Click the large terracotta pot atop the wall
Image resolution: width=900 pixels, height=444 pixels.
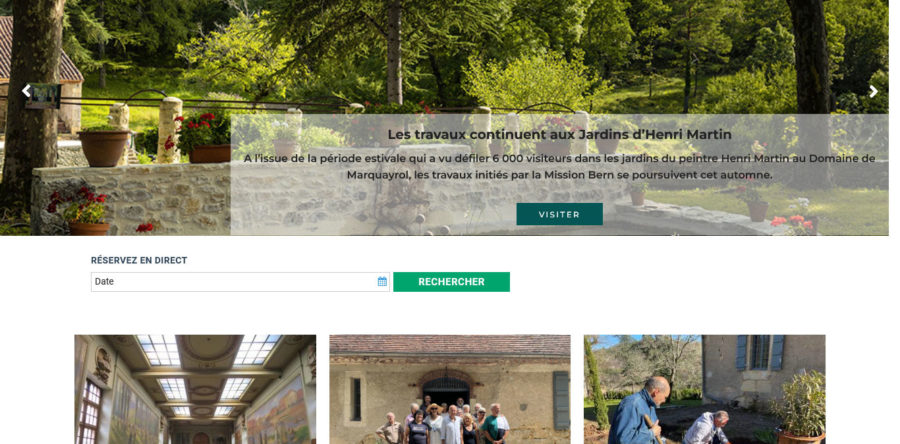[104, 148]
